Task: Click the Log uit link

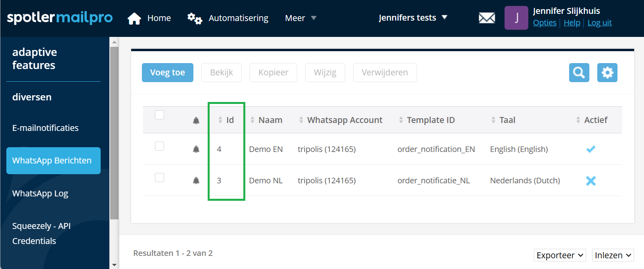Action: click(599, 23)
